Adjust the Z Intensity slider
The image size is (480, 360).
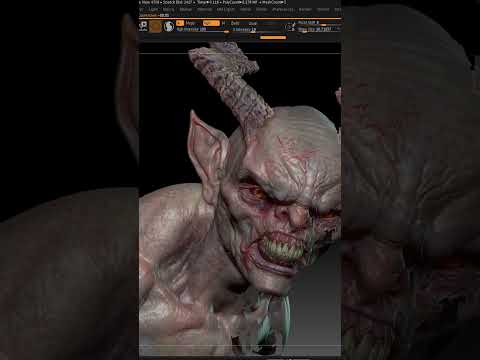tap(259, 30)
